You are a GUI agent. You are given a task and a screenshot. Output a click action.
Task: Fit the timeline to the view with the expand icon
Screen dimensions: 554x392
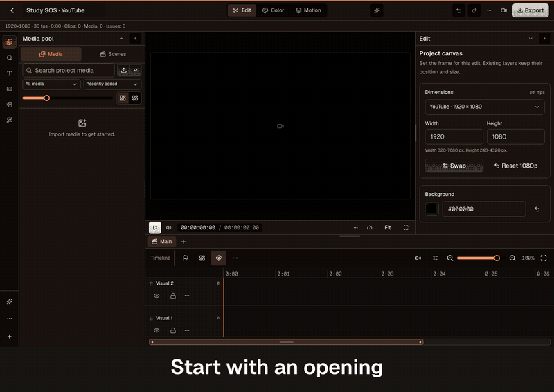point(544,258)
